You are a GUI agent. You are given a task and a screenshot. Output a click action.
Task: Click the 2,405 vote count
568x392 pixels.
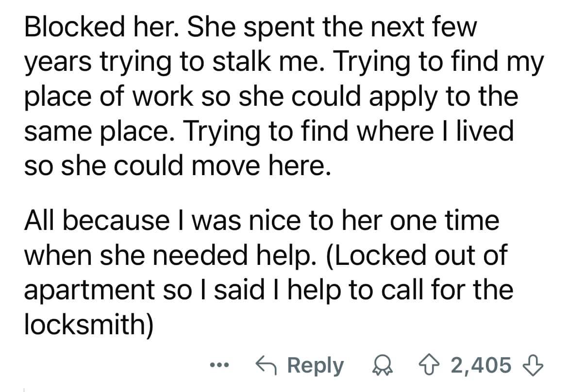[481, 365]
